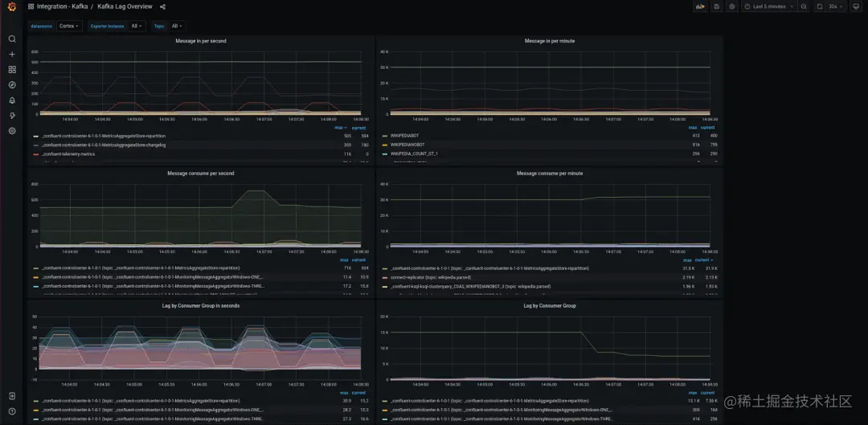Sort by max in Lag by Consumer Group legend
This screenshot has height=425, width=868.
pyautogui.click(x=693, y=392)
